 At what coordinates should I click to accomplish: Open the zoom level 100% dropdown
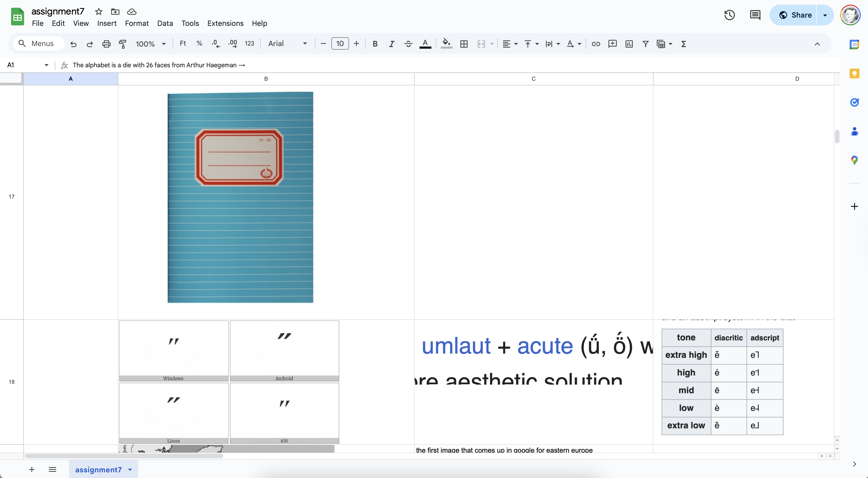pos(151,44)
